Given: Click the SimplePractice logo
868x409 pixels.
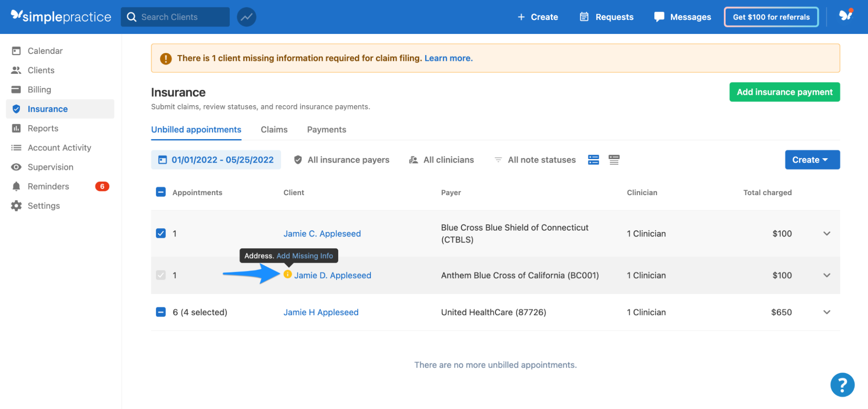Looking at the screenshot, I should tap(61, 17).
